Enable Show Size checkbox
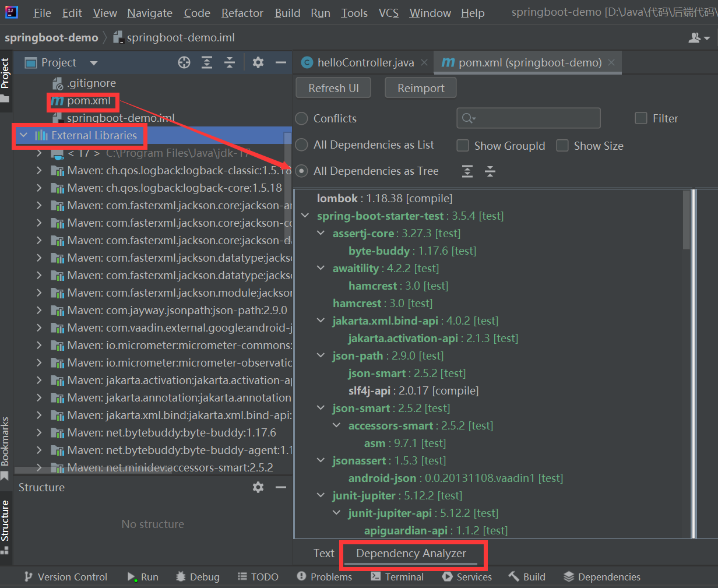The image size is (718, 588). 562,146
